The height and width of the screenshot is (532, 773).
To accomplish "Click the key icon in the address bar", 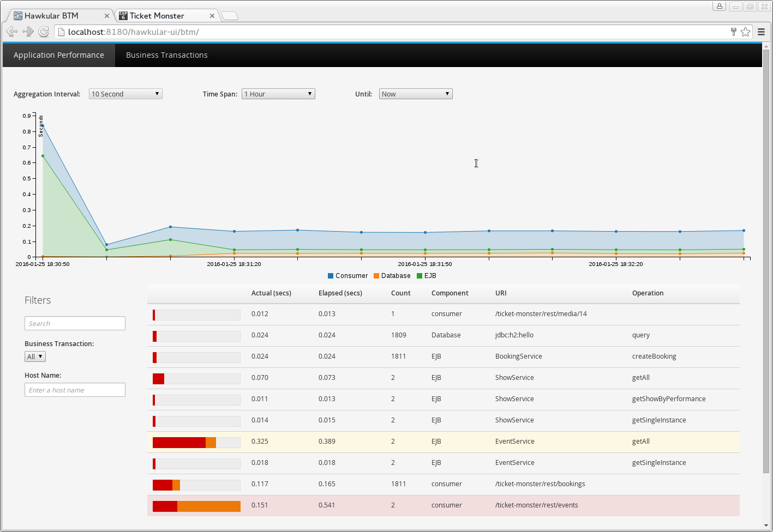I will pos(734,32).
